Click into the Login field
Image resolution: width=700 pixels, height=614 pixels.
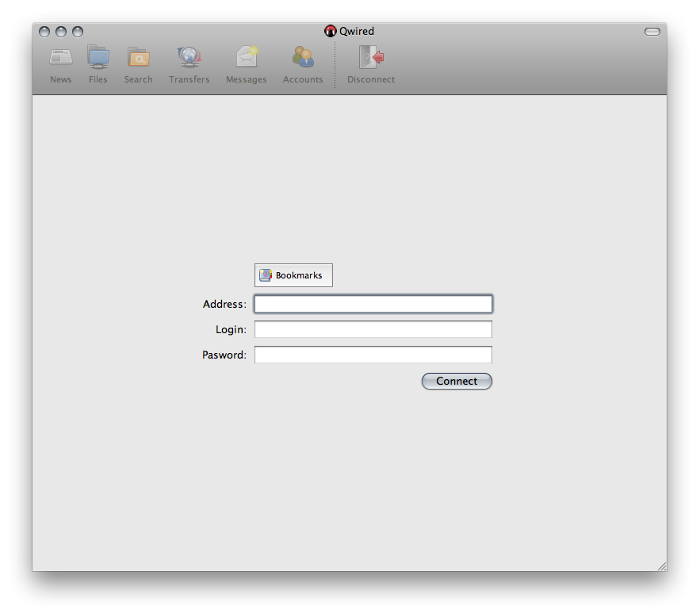(373, 329)
